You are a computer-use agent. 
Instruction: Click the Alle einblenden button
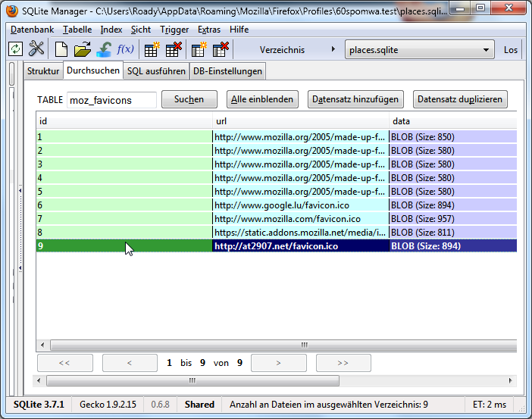pyautogui.click(x=262, y=99)
